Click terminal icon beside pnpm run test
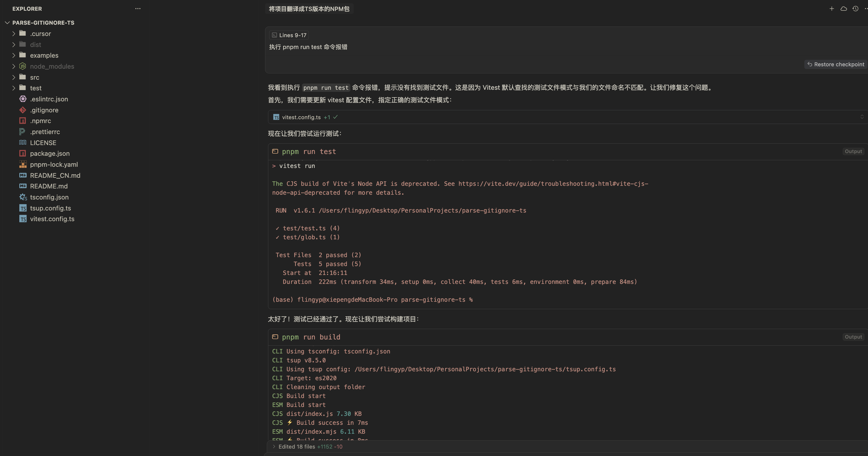Viewport: 868px width, 456px height. [x=275, y=152]
